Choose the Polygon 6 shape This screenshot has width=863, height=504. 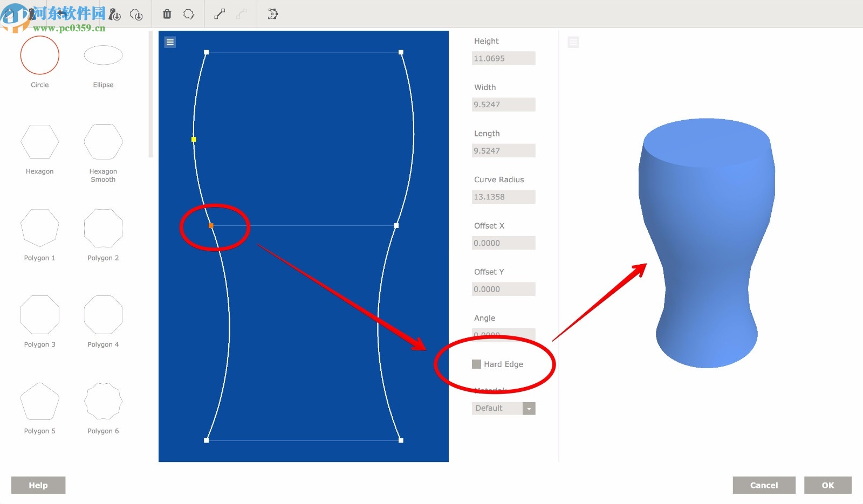pos(103,402)
